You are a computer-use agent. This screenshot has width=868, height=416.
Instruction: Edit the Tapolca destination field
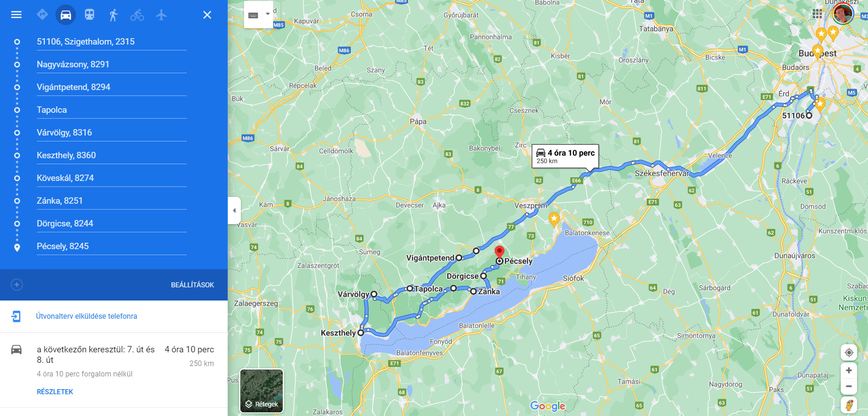pos(112,110)
